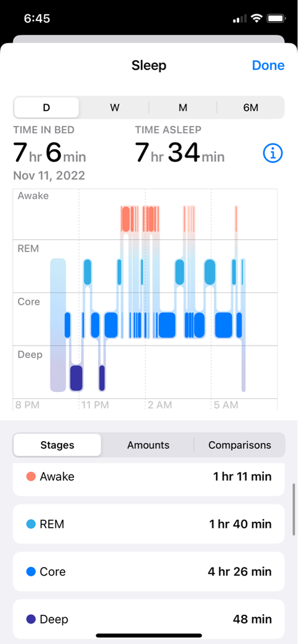Image resolution: width=298 pixels, height=644 pixels.
Task: Switch to W weekly view
Action: [115, 107]
